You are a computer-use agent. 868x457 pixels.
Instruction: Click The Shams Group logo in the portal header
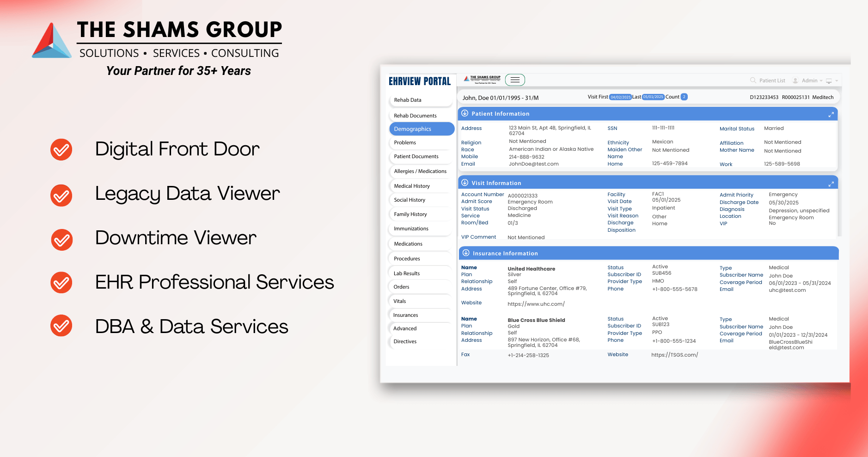(482, 80)
